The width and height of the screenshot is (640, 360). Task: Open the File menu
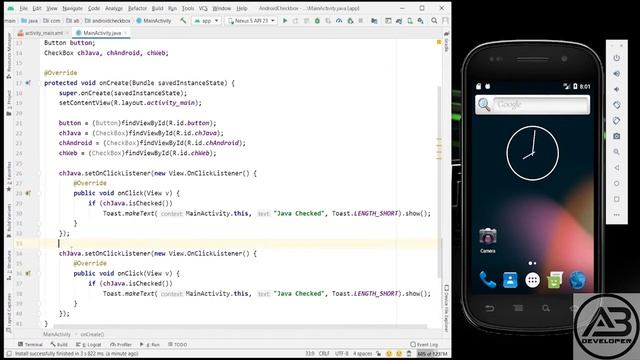[24, 8]
